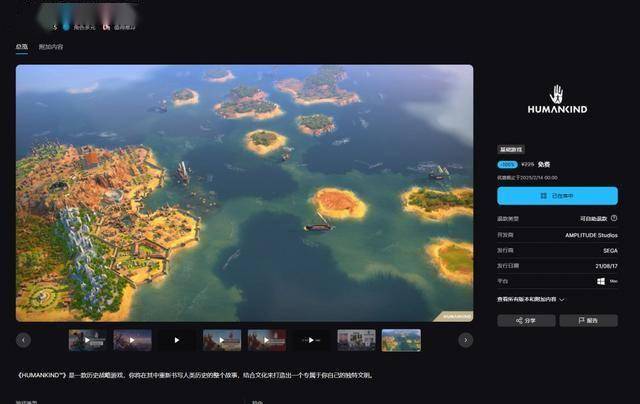The image size is (640, 404).
Task: Select the highlighted islands screenshot thumbnail
Action: coord(401,340)
